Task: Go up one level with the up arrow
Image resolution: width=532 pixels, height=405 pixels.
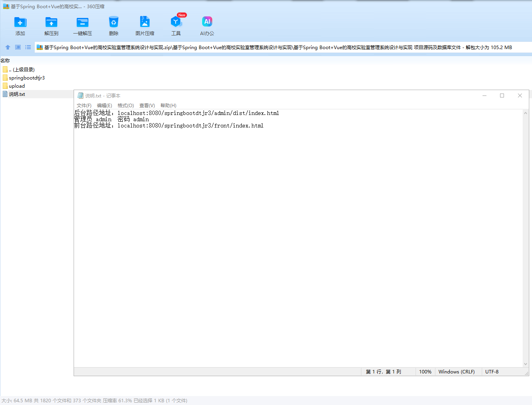Action: tap(8, 47)
